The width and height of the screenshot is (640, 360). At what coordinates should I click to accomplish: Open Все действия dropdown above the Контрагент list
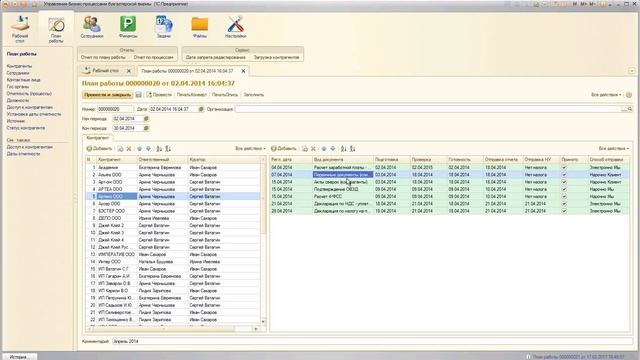[x=250, y=149]
